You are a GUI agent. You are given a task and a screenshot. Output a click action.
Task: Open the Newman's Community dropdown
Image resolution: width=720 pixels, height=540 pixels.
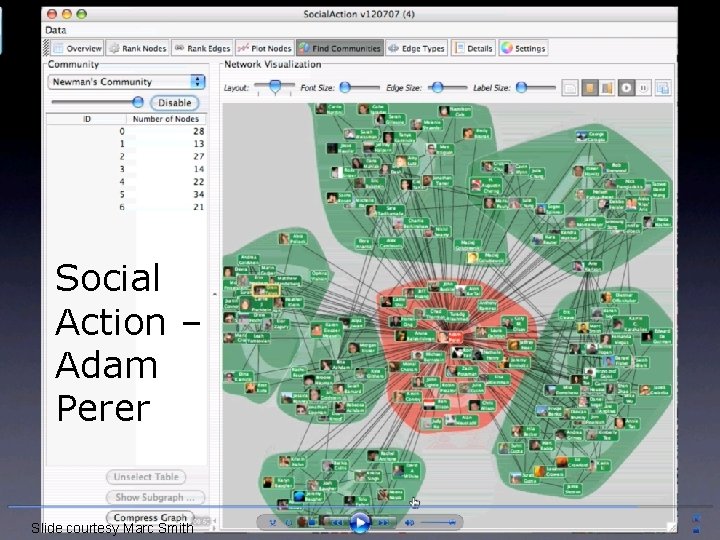(126, 82)
